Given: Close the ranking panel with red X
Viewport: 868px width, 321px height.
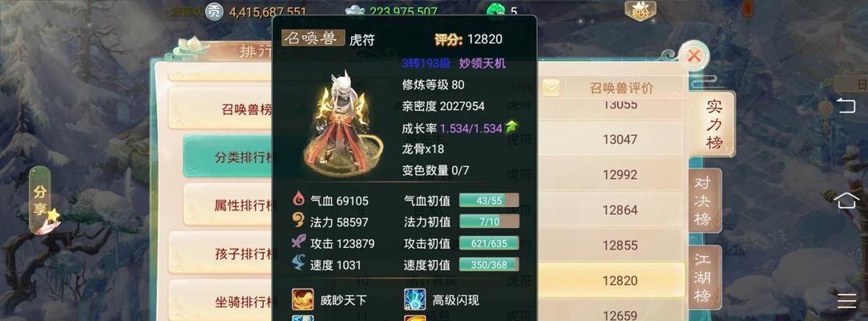Looking at the screenshot, I should pos(694,56).
